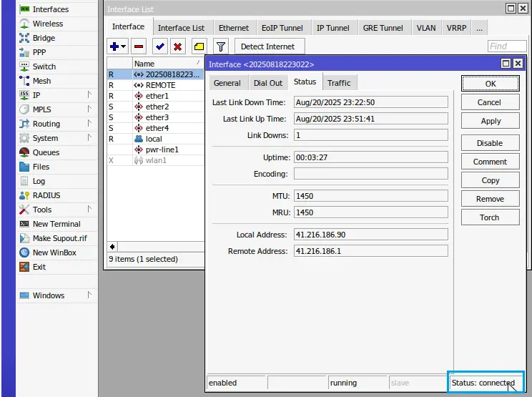Click the red X disable icon
Image resolution: width=532 pixels, height=397 pixels.
pyautogui.click(x=178, y=46)
